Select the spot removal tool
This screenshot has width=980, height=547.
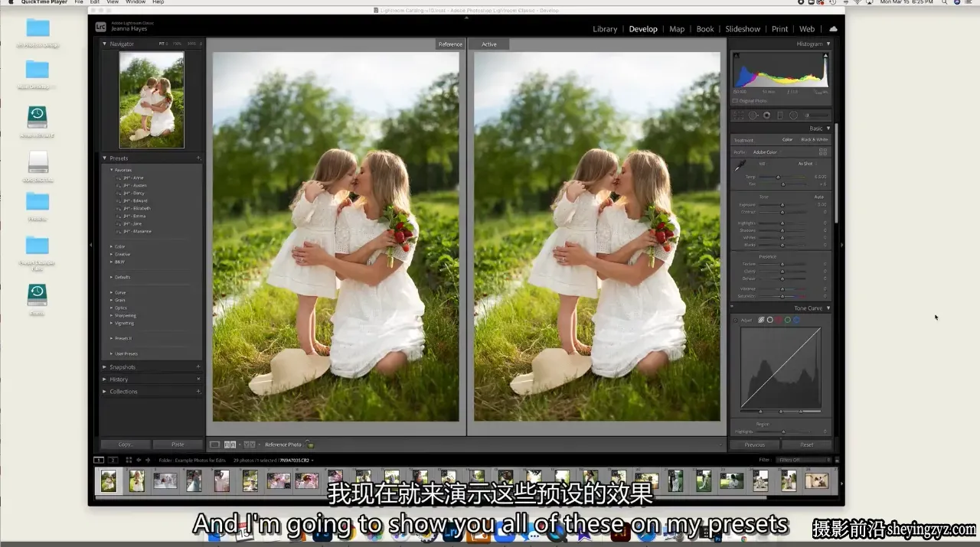[753, 116]
